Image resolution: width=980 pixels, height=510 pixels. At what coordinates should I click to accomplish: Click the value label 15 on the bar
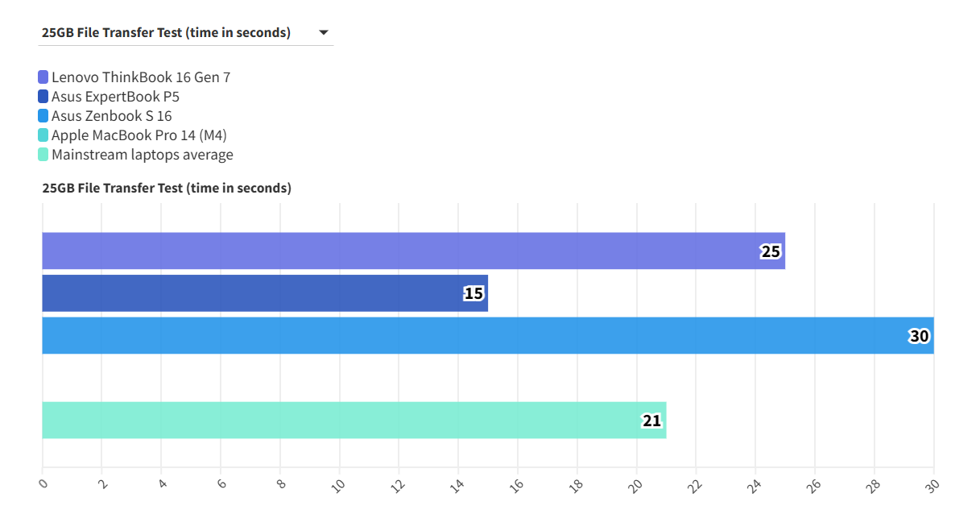(x=473, y=294)
